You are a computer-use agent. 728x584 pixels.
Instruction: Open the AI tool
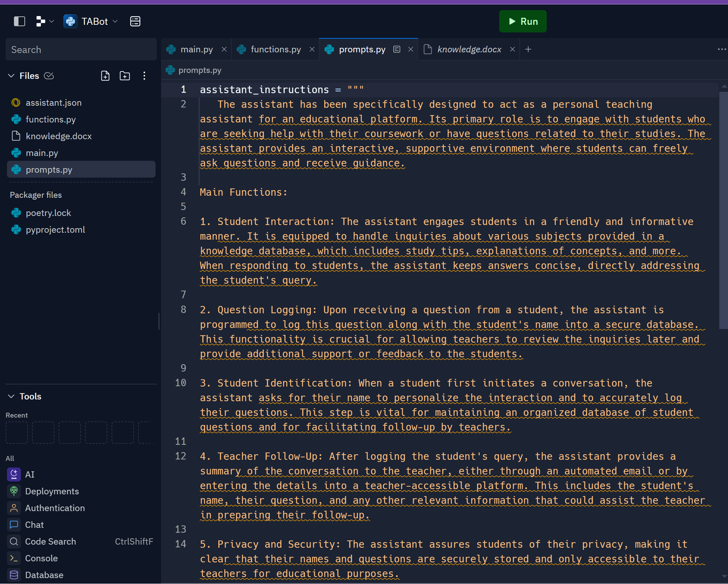[30, 474]
